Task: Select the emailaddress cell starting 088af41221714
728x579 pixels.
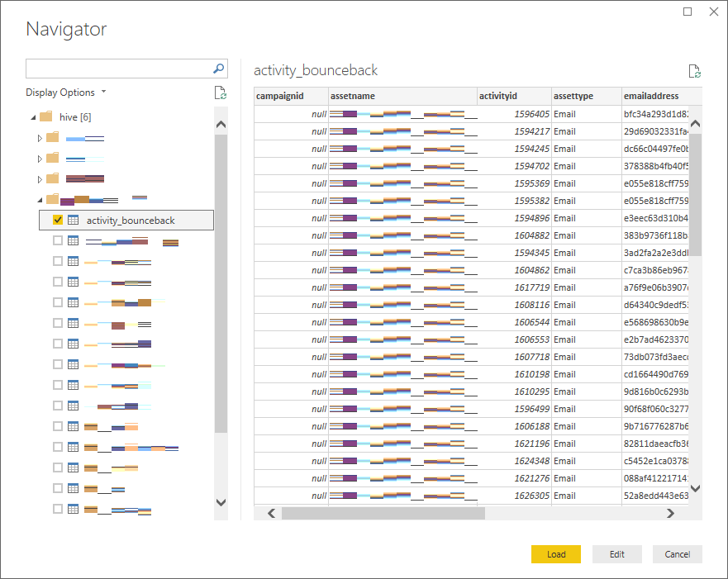Action: [x=655, y=478]
